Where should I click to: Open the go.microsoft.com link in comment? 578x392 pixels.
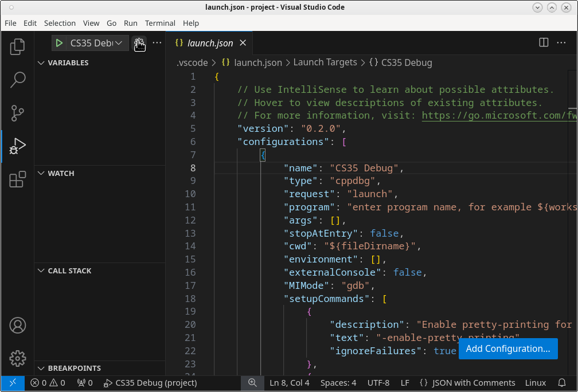click(x=499, y=116)
